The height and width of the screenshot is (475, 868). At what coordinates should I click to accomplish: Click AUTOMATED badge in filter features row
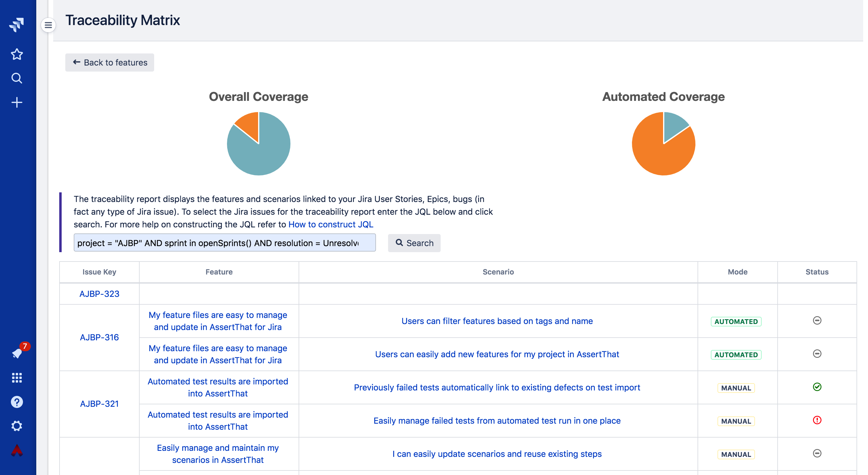coord(736,322)
